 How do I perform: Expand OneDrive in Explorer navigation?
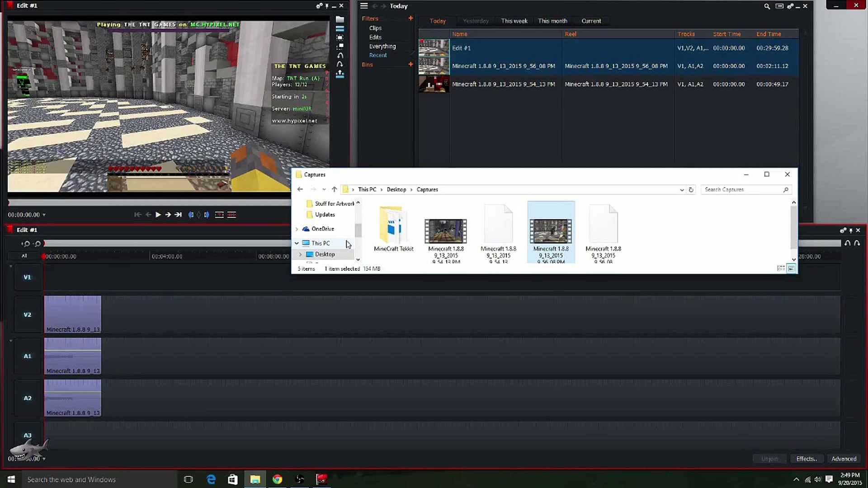pyautogui.click(x=297, y=229)
